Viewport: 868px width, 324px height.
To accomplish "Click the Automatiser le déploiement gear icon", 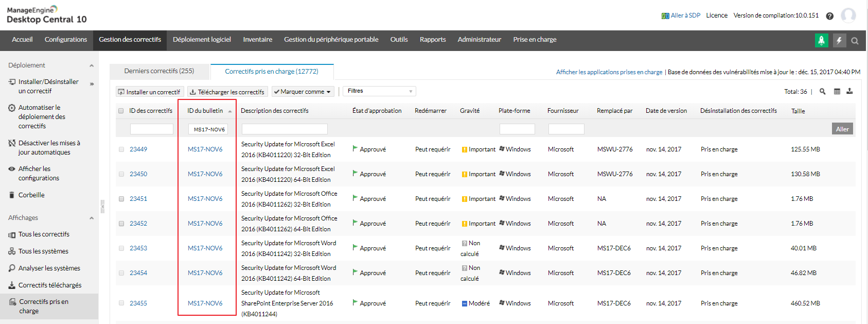I will click(12, 108).
